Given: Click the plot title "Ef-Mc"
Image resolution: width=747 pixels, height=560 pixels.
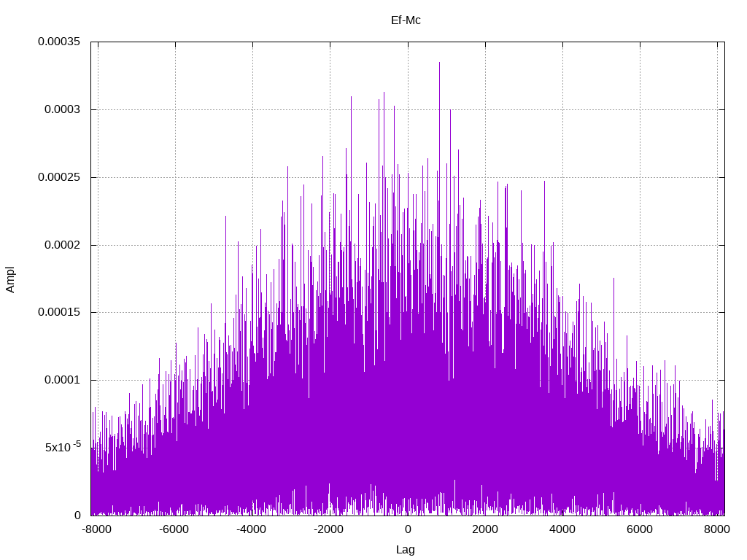Looking at the screenshot, I should pyautogui.click(x=406, y=20).
